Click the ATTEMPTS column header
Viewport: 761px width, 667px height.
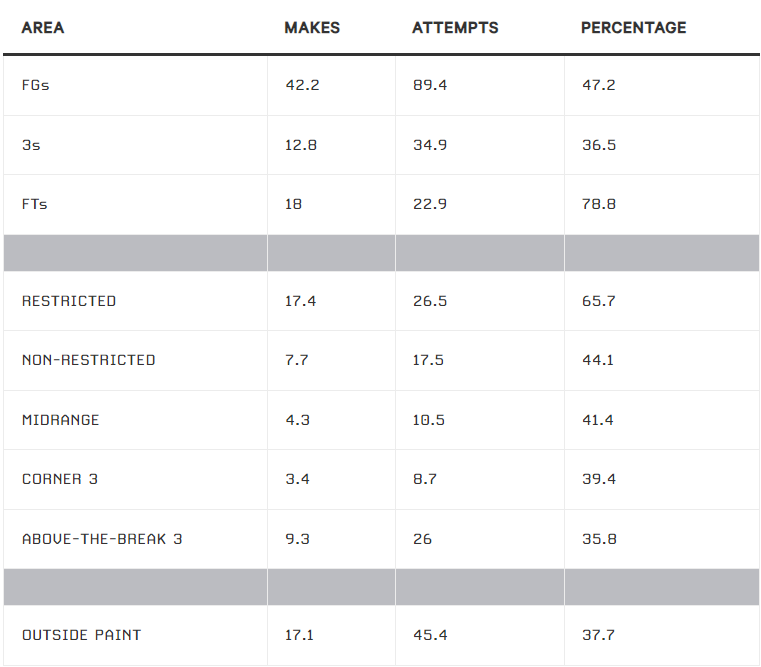pyautogui.click(x=455, y=28)
